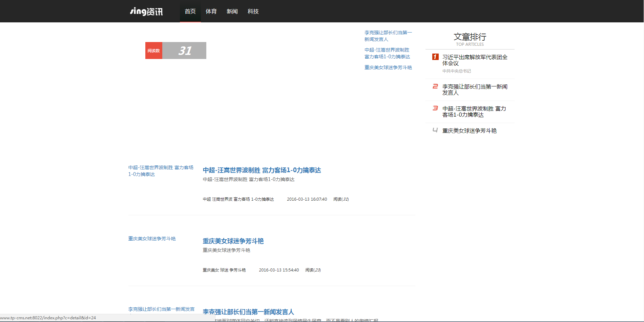Open ranked article 习近平出席解放军代表团全体会议
Screen dimensions: 644x322
point(475,60)
